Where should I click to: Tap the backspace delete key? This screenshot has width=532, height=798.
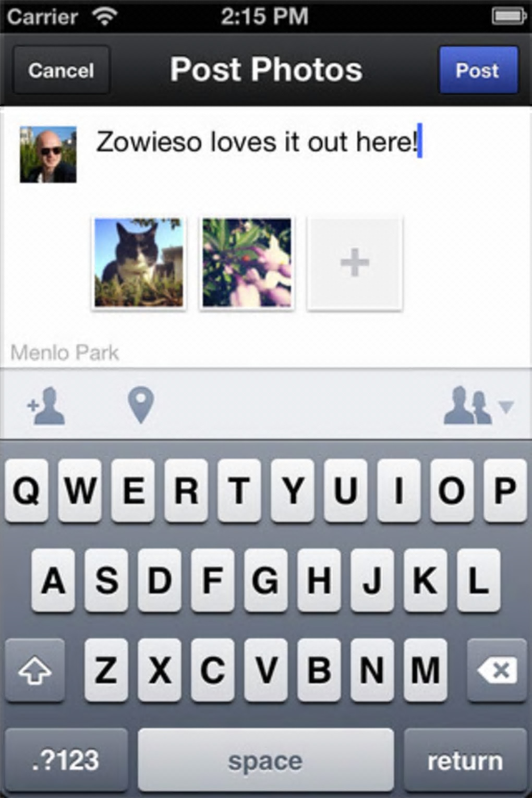497,670
